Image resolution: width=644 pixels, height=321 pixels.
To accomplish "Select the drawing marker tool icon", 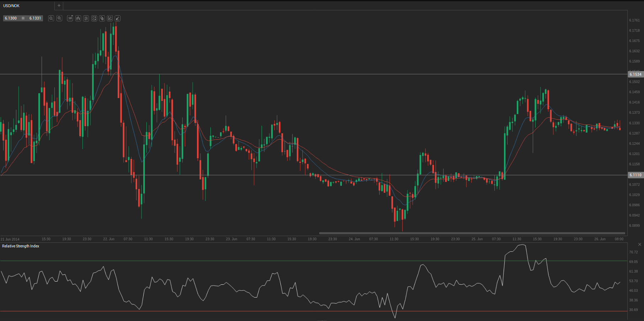I will click(x=118, y=18).
